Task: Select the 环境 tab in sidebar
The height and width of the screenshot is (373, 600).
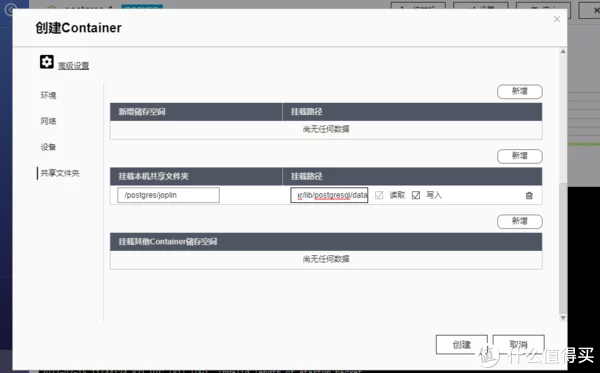Action: pos(49,95)
